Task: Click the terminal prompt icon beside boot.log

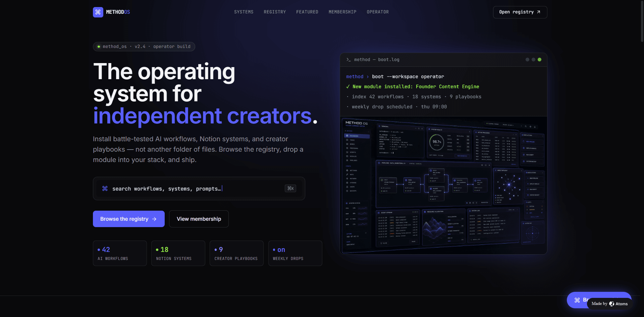Action: pyautogui.click(x=348, y=60)
